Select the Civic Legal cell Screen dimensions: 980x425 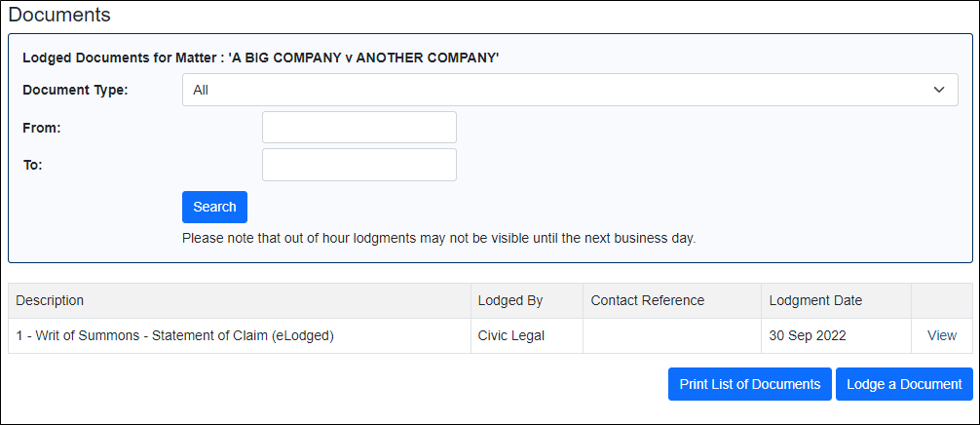click(x=527, y=335)
